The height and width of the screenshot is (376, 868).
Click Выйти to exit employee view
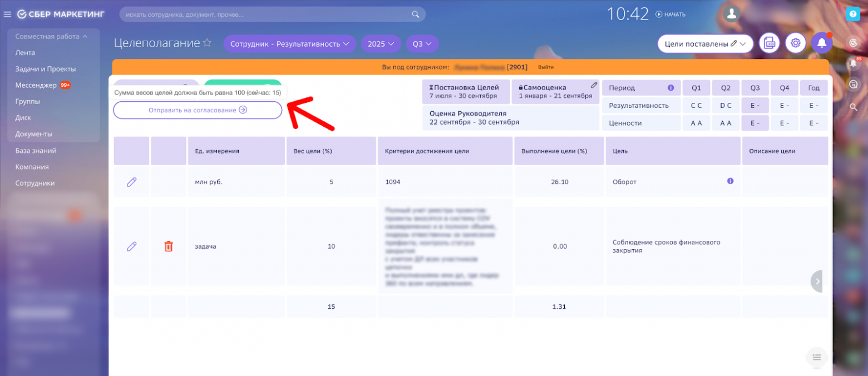(x=546, y=67)
